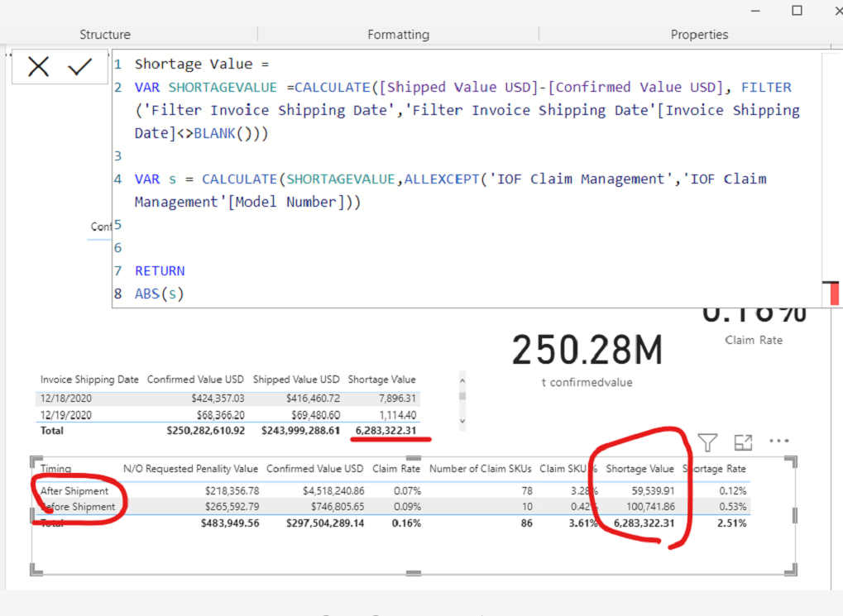The height and width of the screenshot is (616, 843).
Task: Select the After Shipment row
Action: pos(74,491)
